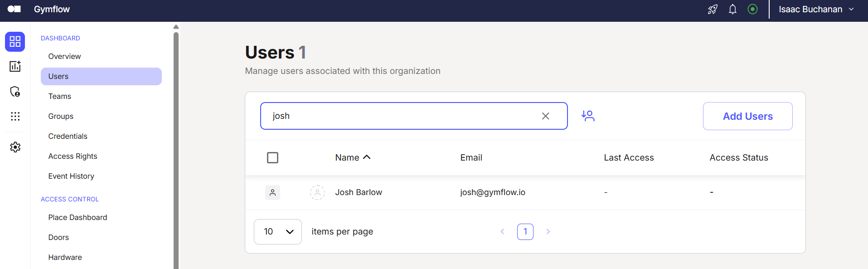The width and height of the screenshot is (868, 269).
Task: Sort by the Name column arrow
Action: coord(367,157)
